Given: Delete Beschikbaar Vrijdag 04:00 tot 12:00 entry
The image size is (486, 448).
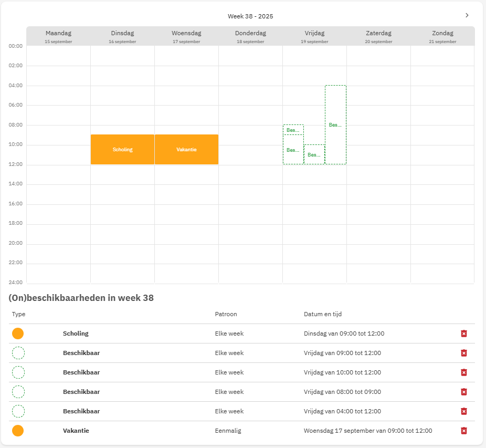Looking at the screenshot, I should point(463,411).
